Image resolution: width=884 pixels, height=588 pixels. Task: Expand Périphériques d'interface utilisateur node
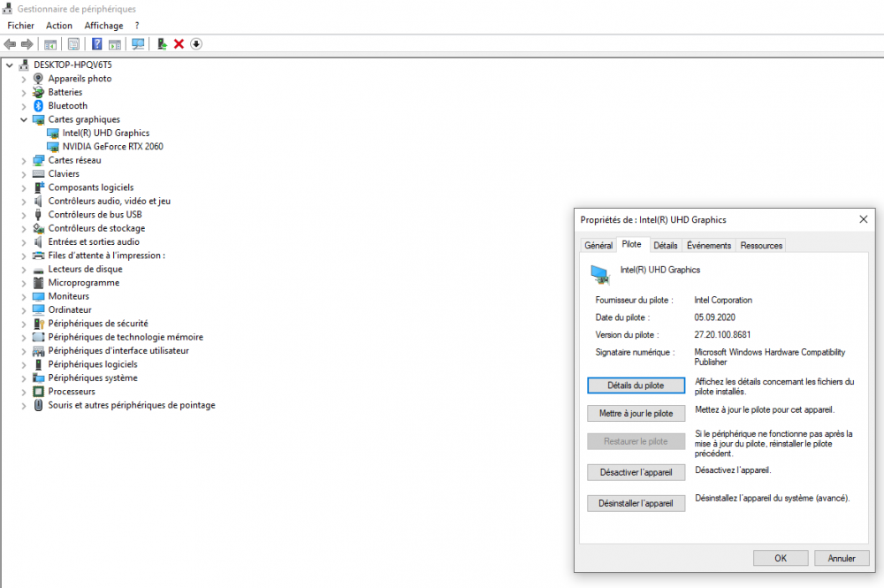pos(24,351)
